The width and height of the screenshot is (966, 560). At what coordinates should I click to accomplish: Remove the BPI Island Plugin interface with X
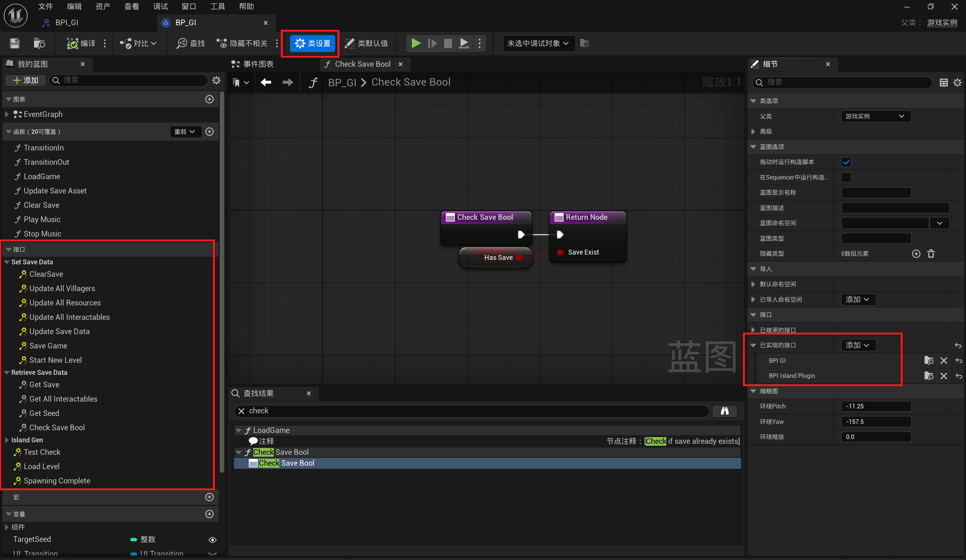(943, 376)
